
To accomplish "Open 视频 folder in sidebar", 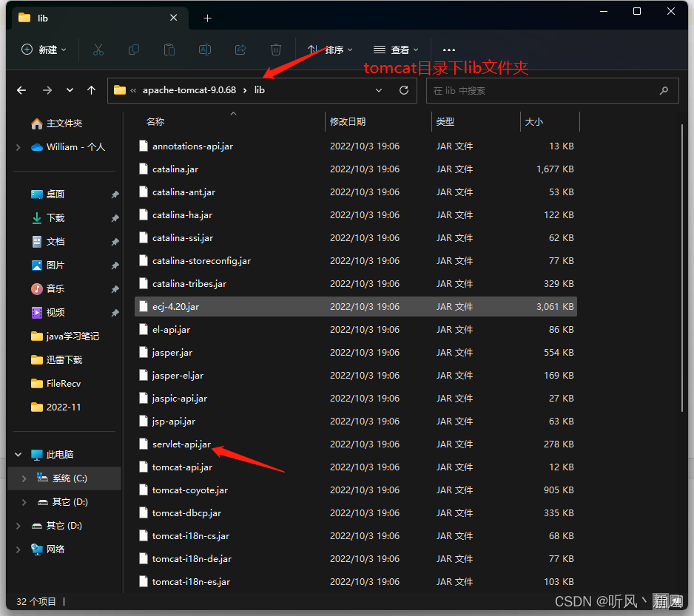I will (x=48, y=312).
